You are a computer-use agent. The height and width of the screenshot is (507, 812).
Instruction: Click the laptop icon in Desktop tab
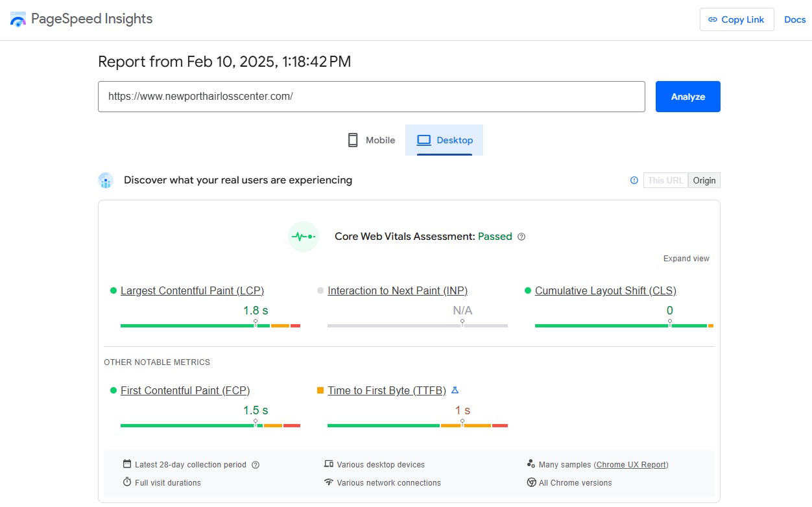click(x=424, y=140)
